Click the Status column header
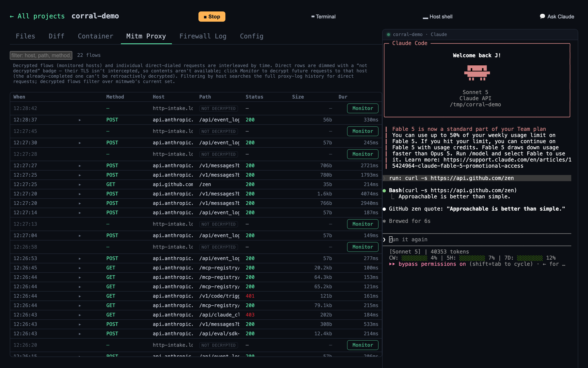 (254, 97)
